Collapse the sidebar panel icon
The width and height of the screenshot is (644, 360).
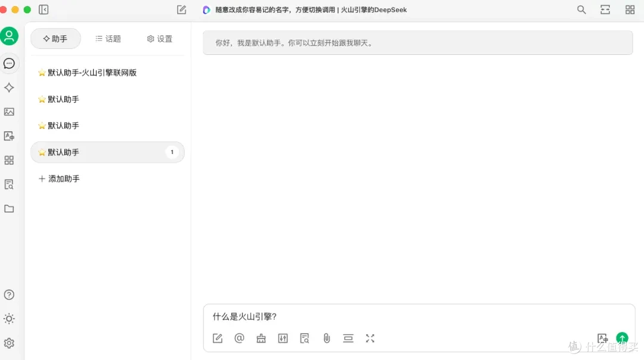[x=44, y=10]
